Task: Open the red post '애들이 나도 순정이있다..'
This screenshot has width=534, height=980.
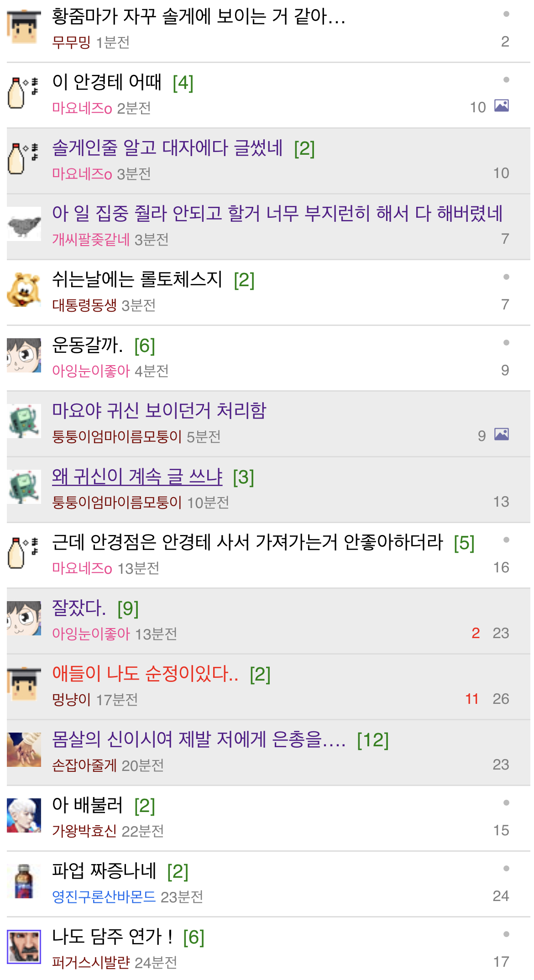Action: pyautogui.click(x=145, y=674)
